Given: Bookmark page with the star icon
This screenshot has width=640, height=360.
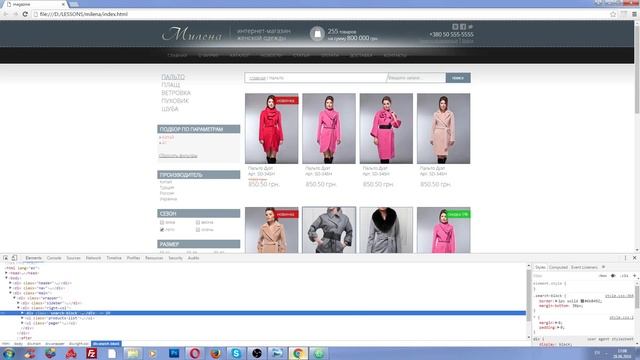Looking at the screenshot, I should (x=613, y=14).
